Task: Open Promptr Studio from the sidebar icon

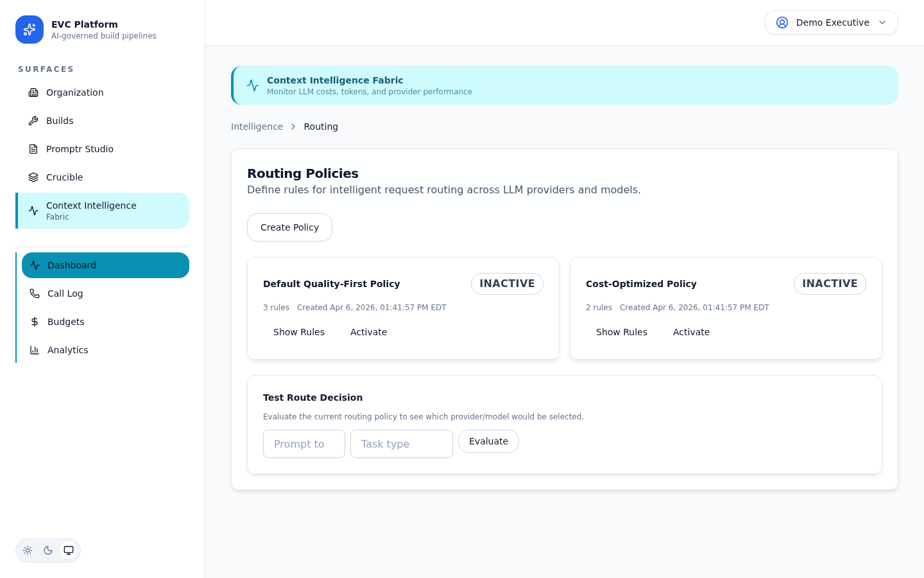Action: point(33,149)
